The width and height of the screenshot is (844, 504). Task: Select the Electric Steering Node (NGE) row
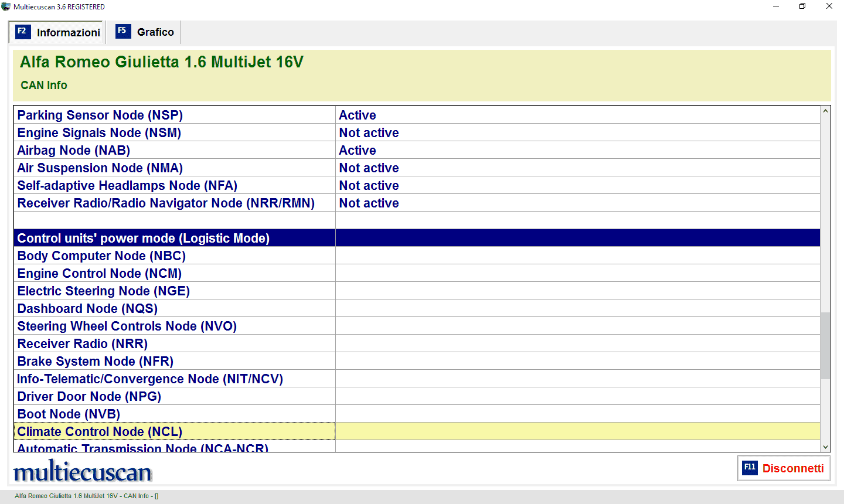coord(417,291)
